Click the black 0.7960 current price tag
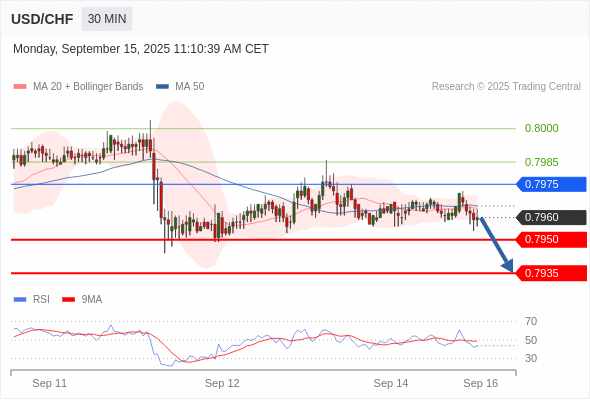This screenshot has width=590, height=400. 551,217
